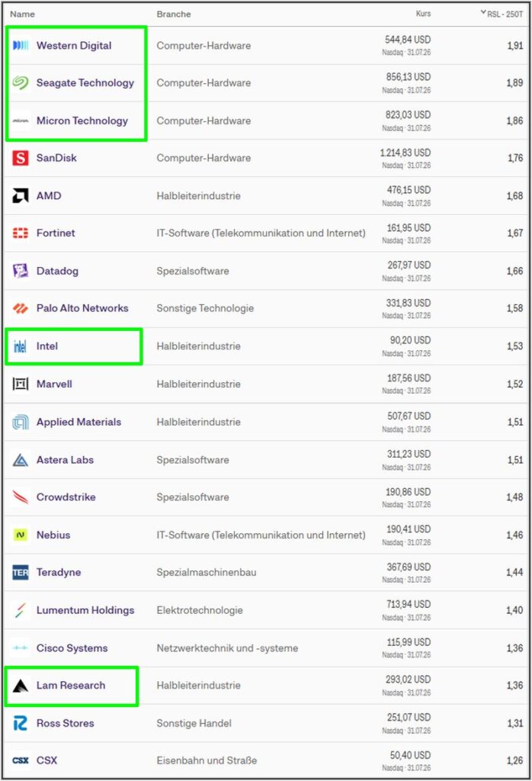Select Elektrotechnologie in the Lumentum row
The width and height of the screenshot is (532, 781).
pyautogui.click(x=200, y=610)
